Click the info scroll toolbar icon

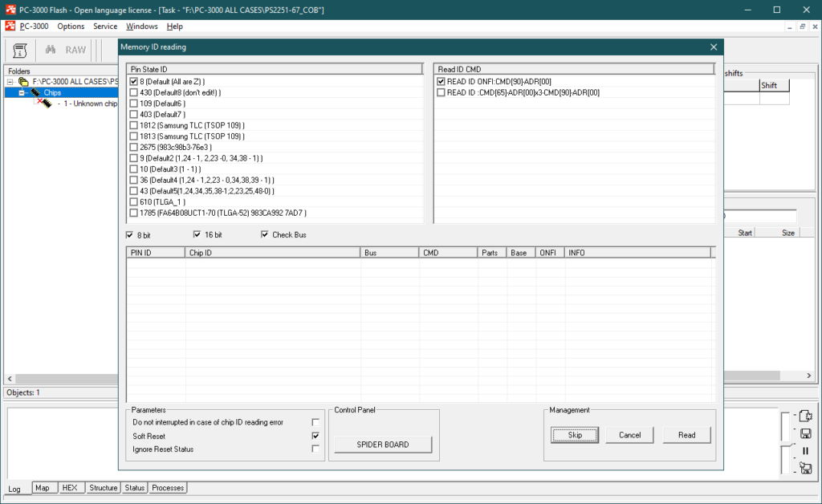[x=20, y=50]
